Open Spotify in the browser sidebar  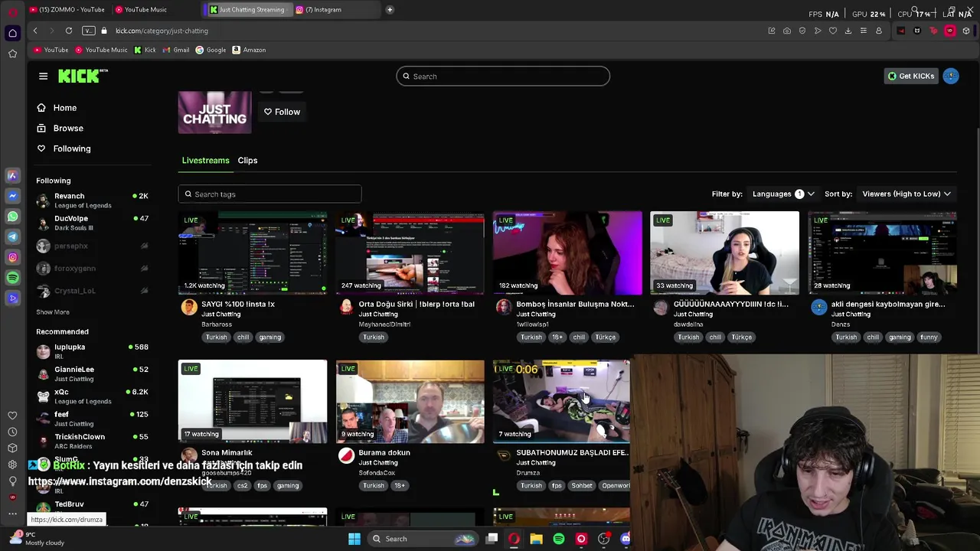click(12, 278)
